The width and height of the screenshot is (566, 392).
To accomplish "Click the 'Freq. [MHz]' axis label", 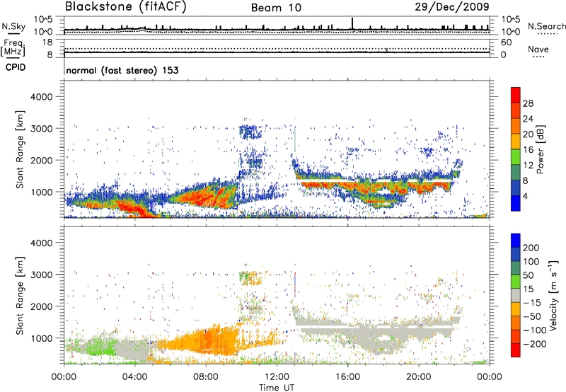I will (13, 47).
